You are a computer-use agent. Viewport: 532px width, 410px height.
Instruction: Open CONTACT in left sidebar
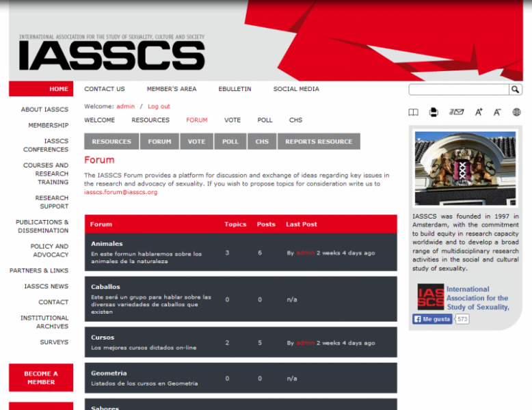point(53,302)
